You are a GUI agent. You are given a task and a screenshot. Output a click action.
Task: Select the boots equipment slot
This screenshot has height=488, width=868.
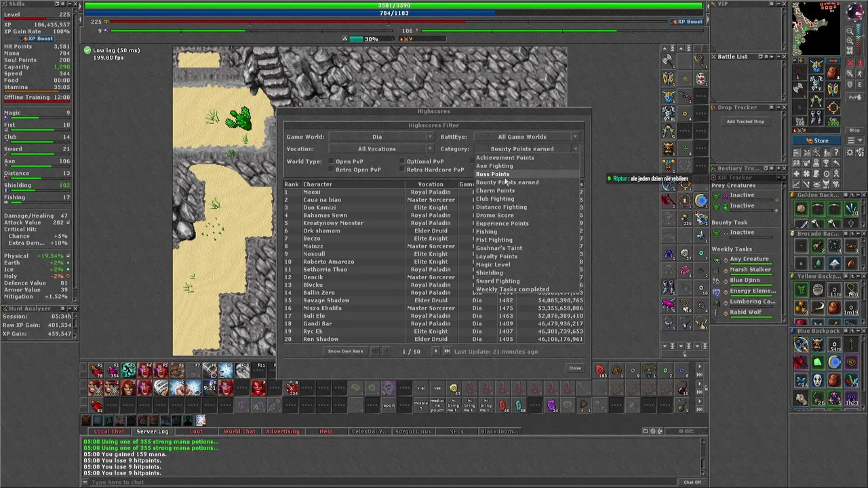point(816,117)
